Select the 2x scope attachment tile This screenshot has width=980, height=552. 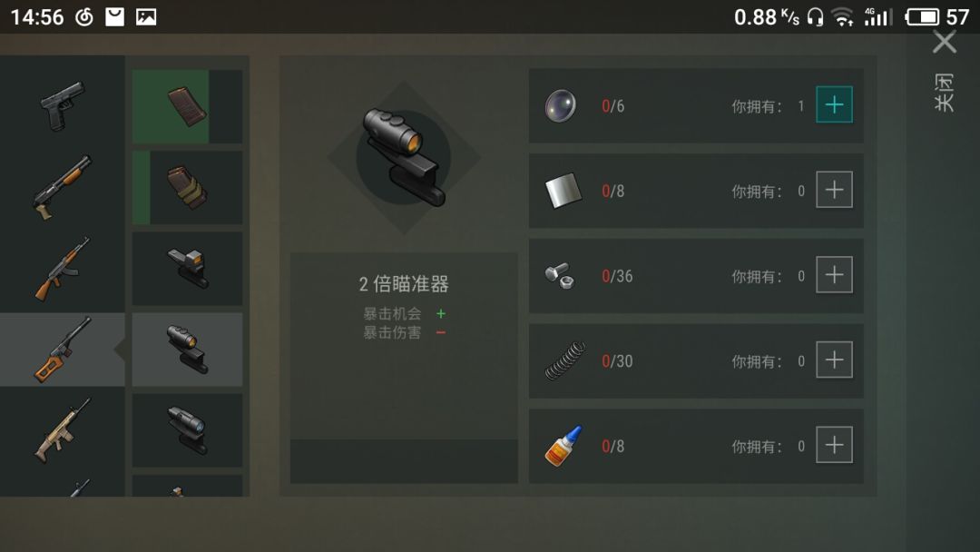[x=187, y=350]
